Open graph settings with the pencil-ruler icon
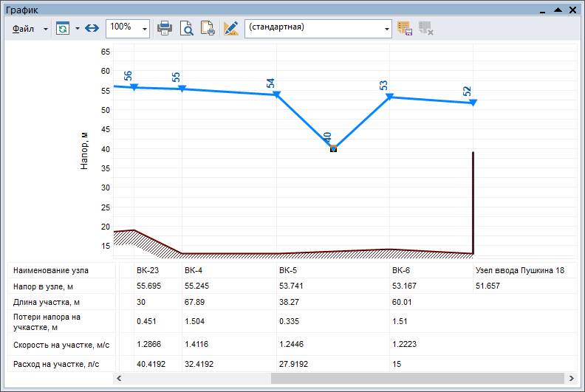Image resolution: width=585 pixels, height=392 pixels. click(231, 28)
